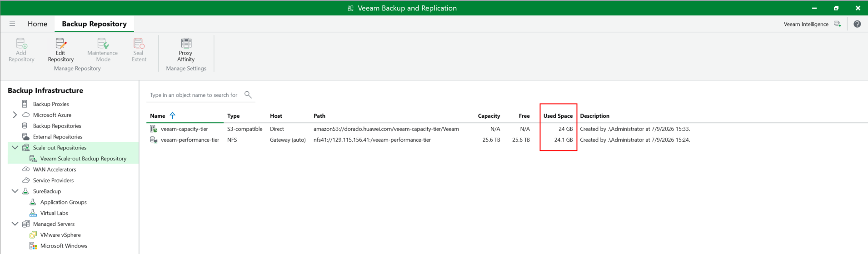Click the S3-compatible type cell
The image size is (868, 254).
(x=245, y=129)
